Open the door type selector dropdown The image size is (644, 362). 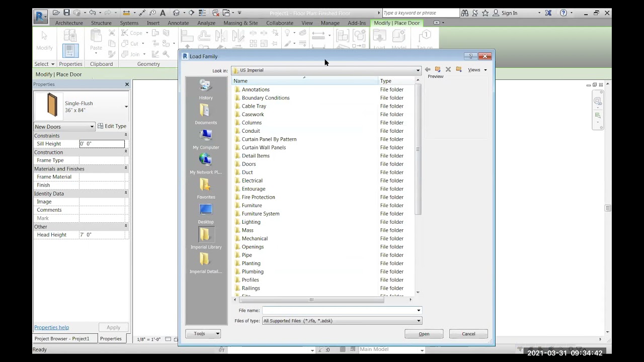(126, 107)
